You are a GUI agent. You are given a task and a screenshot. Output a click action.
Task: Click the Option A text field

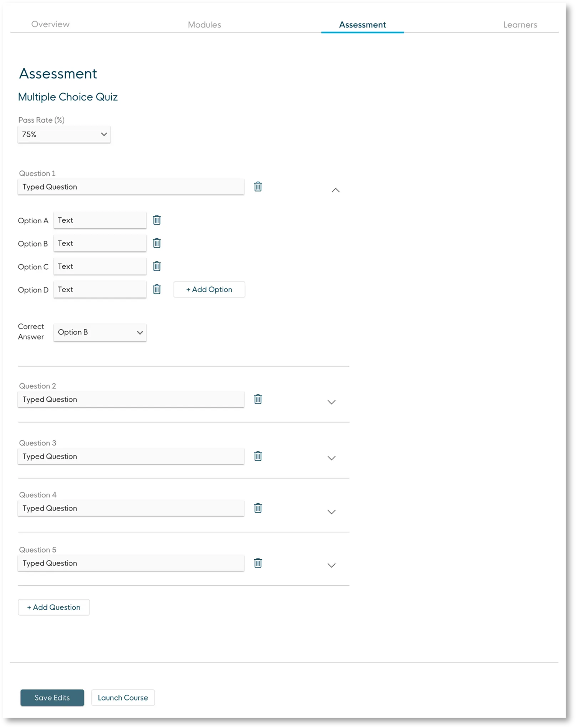point(100,220)
